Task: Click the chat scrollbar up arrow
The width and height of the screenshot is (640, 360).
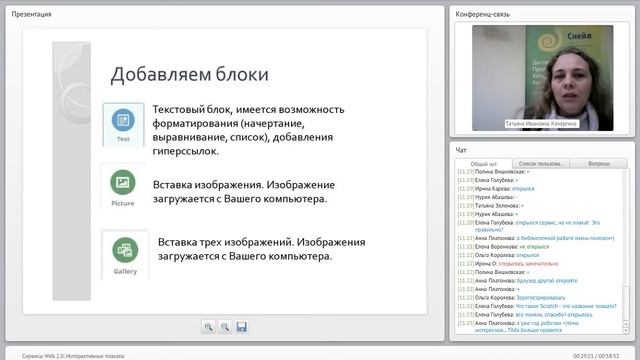Action: [626, 324]
